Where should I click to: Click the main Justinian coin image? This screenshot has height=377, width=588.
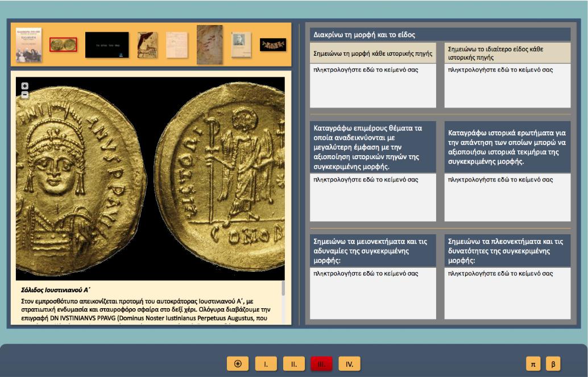tap(150, 179)
